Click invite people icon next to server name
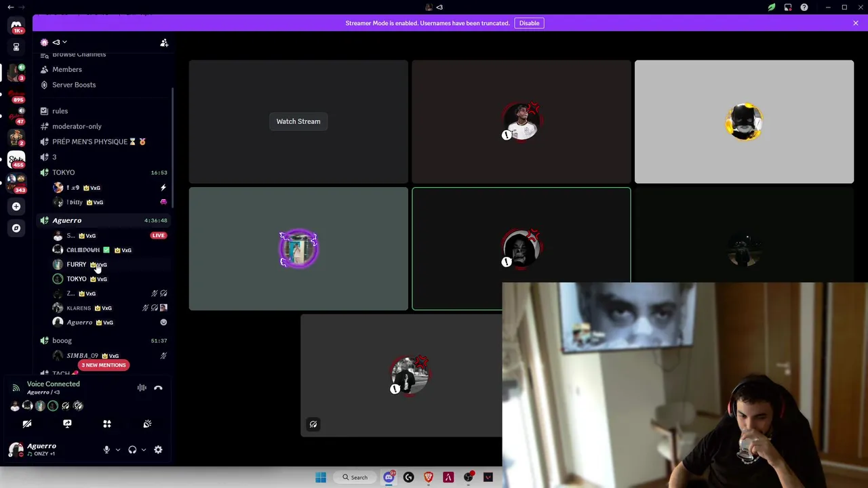868x488 pixels. point(163,43)
